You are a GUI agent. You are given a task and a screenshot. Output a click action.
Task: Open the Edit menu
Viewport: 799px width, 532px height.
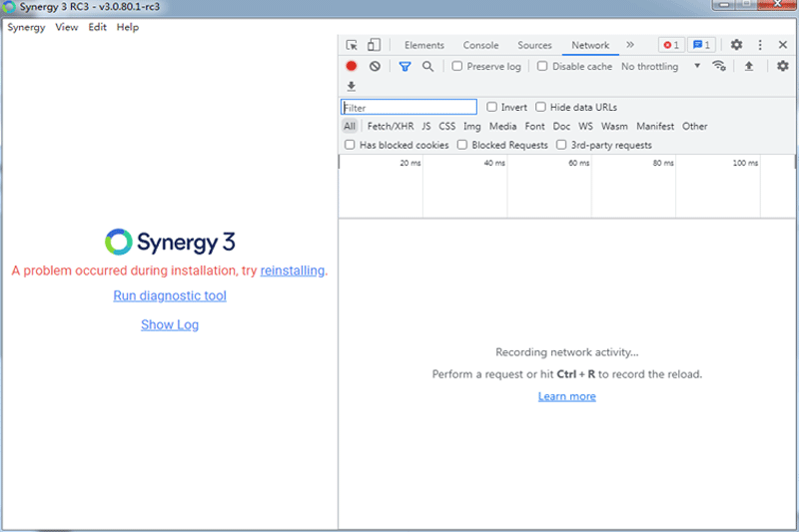point(97,28)
